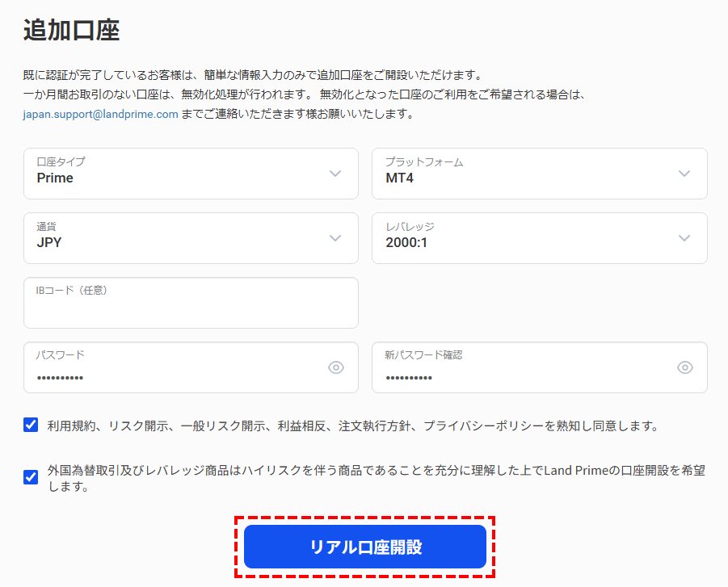This screenshot has height=587, width=728.
Task: Show password via eye icon in パスワード
Action: click(336, 367)
